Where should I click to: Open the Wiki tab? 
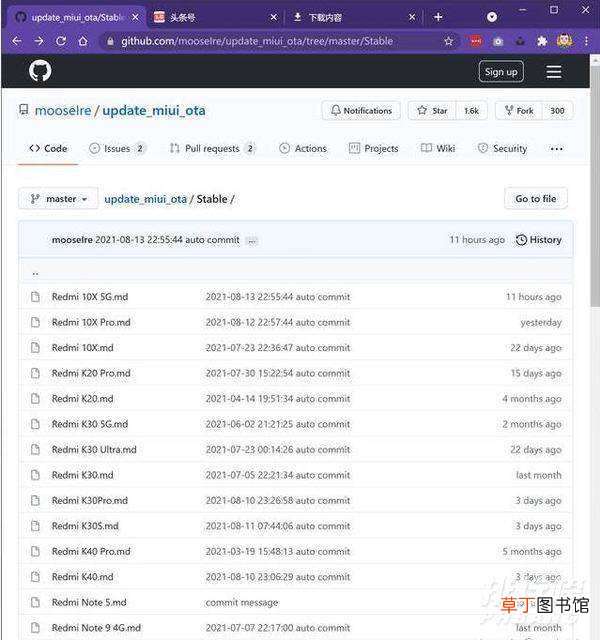coord(438,149)
